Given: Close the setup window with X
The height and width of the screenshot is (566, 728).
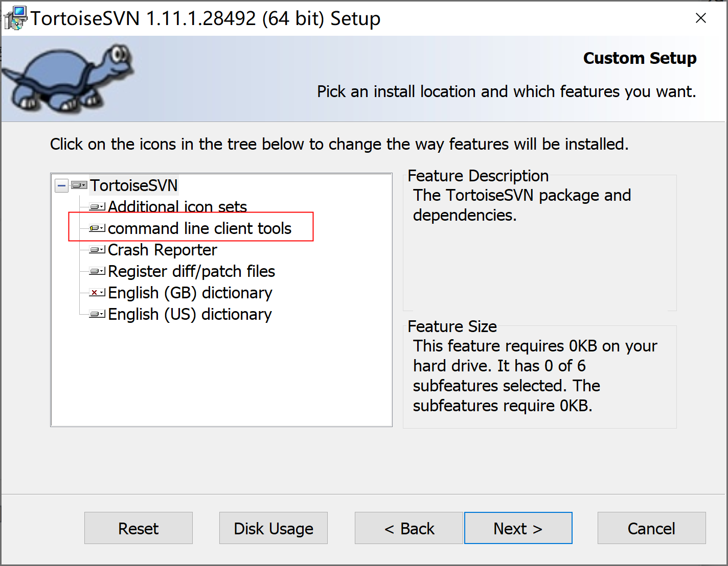Looking at the screenshot, I should [701, 18].
